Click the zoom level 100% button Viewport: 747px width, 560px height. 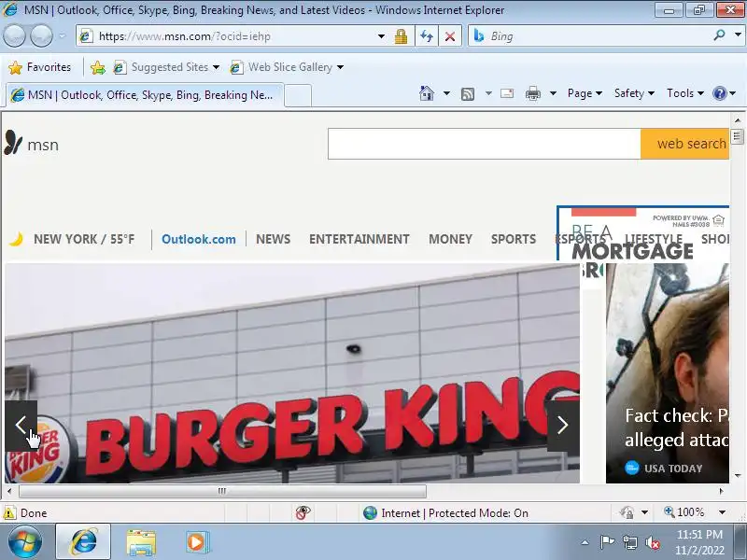coord(684,512)
